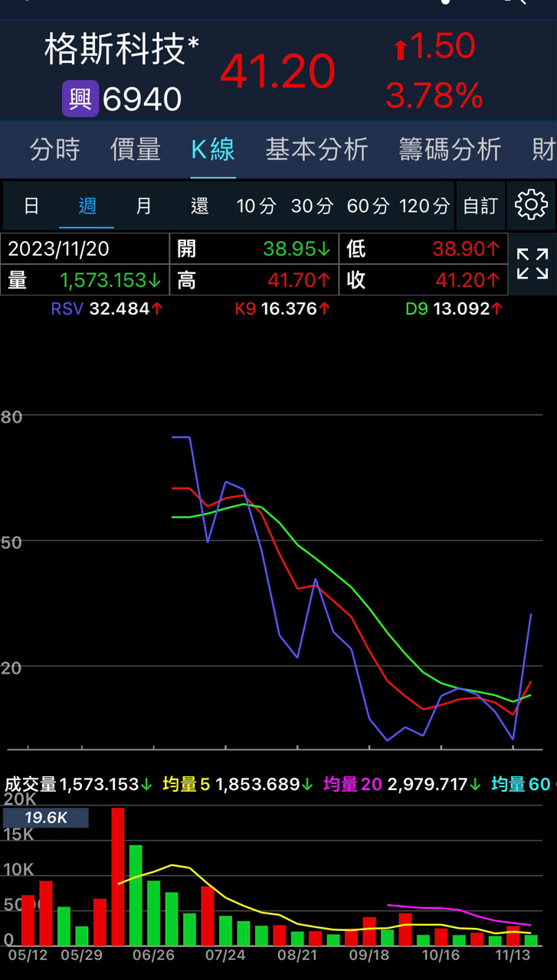Expand chart to fullscreen view
The image size is (557, 980).
532,264
